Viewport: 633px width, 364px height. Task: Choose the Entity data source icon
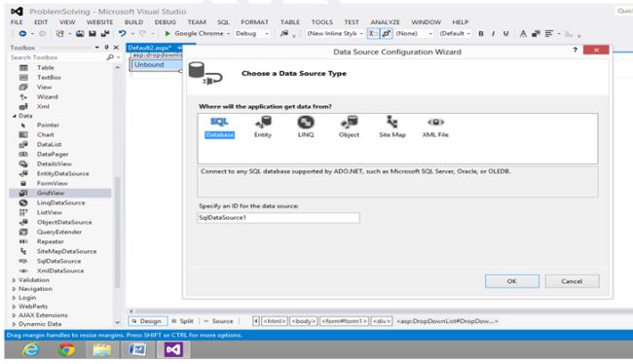[263, 127]
